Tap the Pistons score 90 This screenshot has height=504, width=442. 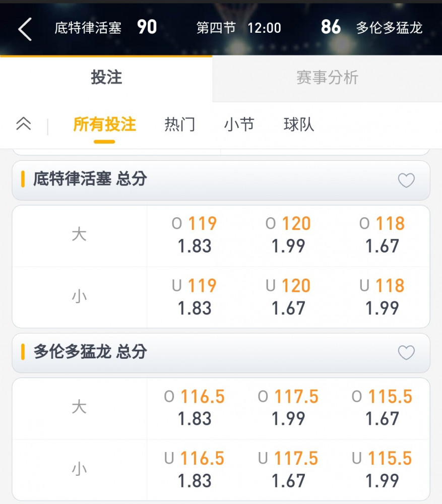tap(147, 27)
